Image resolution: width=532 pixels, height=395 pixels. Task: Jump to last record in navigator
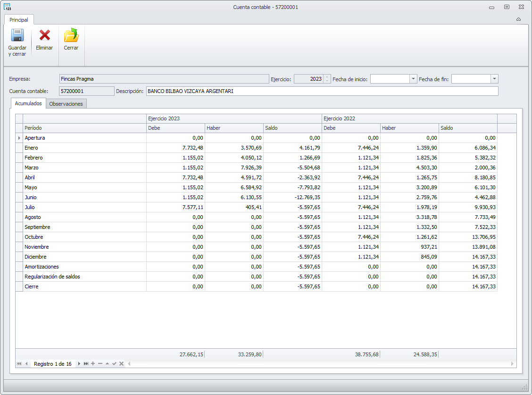pyautogui.click(x=86, y=364)
